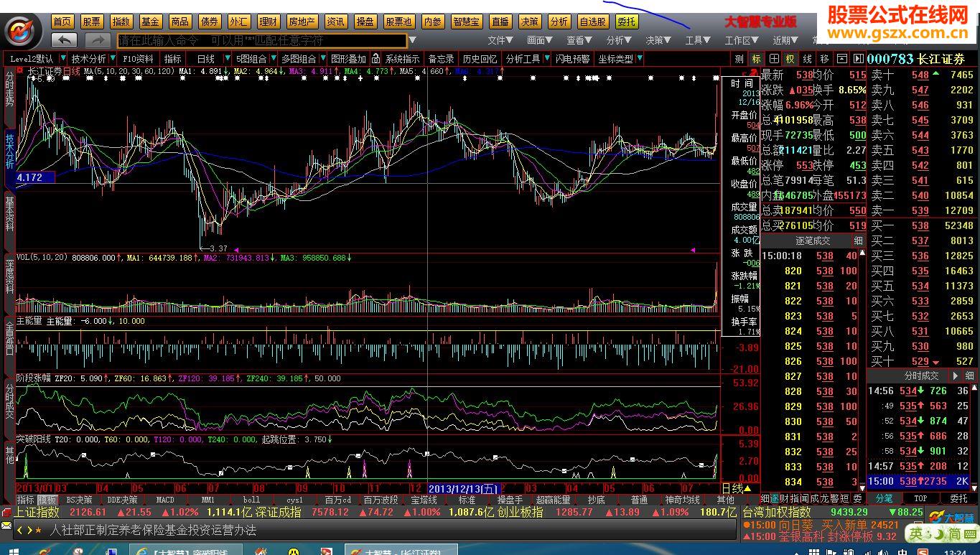Viewport: 980px width, 555px height.
Task: Select the 委托 tab at bottom right
Action: coord(958,498)
